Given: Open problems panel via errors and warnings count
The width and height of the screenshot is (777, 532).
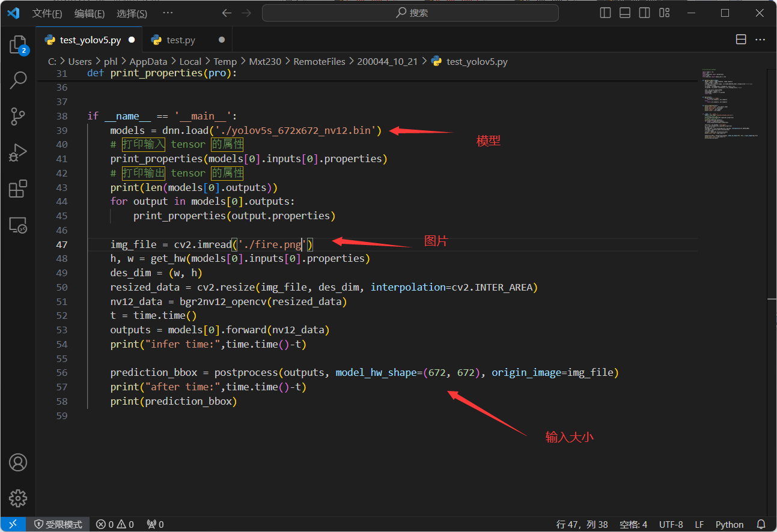Looking at the screenshot, I should [x=115, y=524].
